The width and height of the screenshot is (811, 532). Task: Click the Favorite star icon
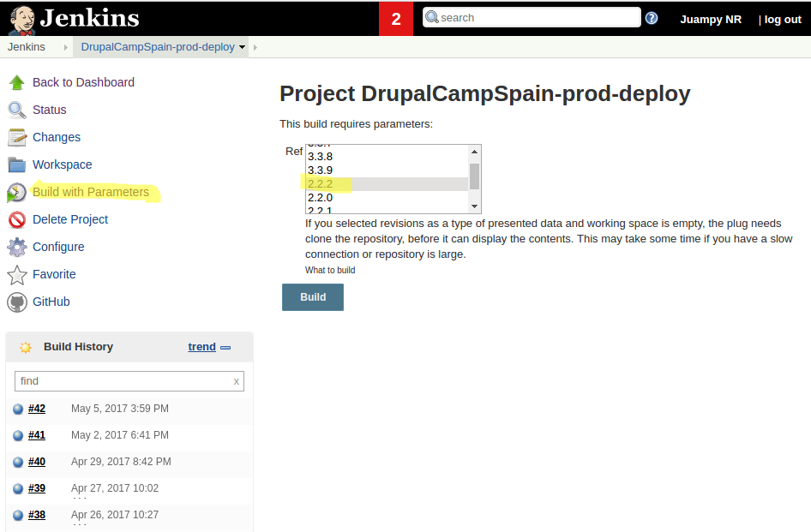tap(17, 274)
